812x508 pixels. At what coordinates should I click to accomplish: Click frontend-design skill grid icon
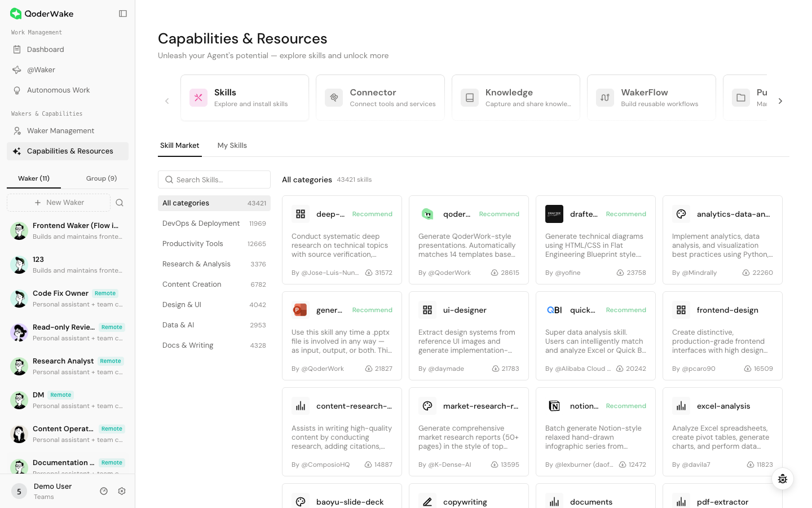[x=681, y=310]
